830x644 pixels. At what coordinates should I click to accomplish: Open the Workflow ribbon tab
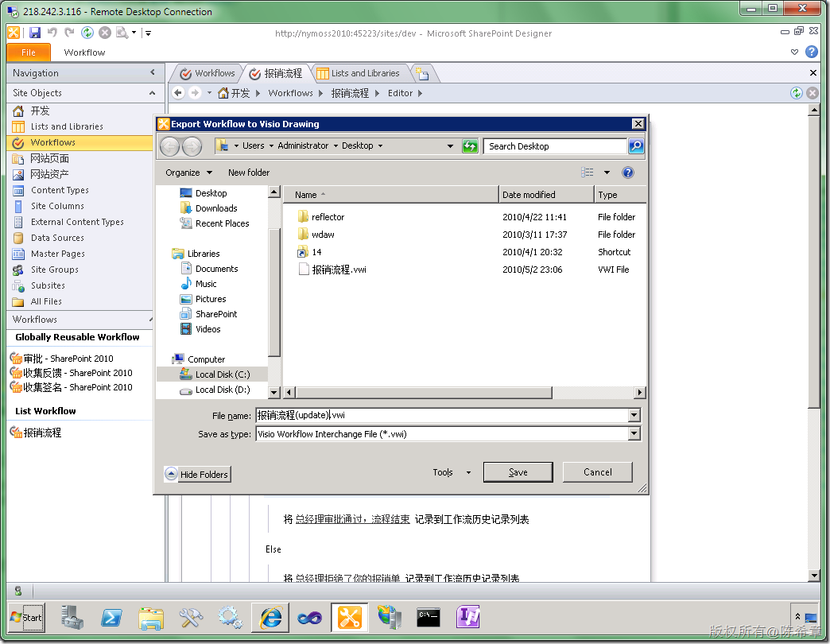85,52
